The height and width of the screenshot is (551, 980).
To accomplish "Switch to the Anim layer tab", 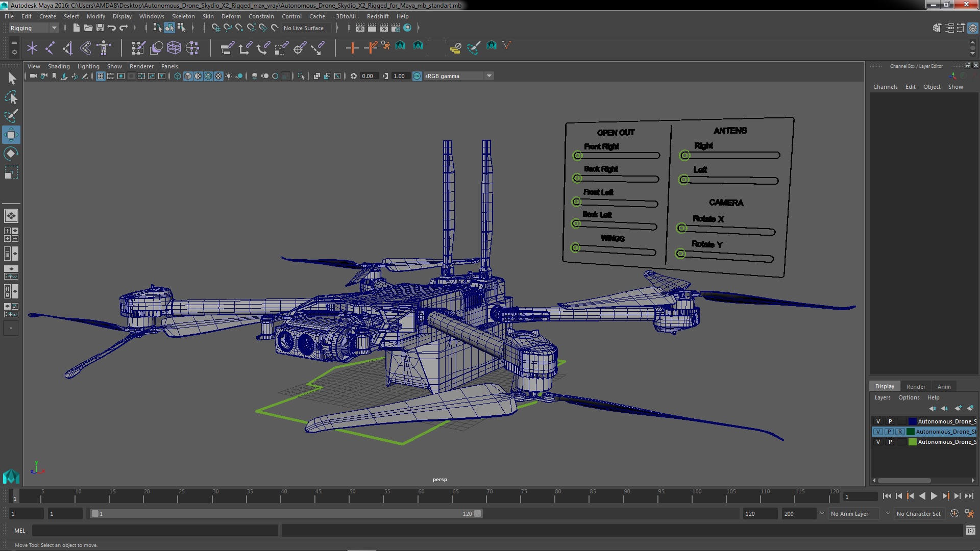I will (x=944, y=387).
